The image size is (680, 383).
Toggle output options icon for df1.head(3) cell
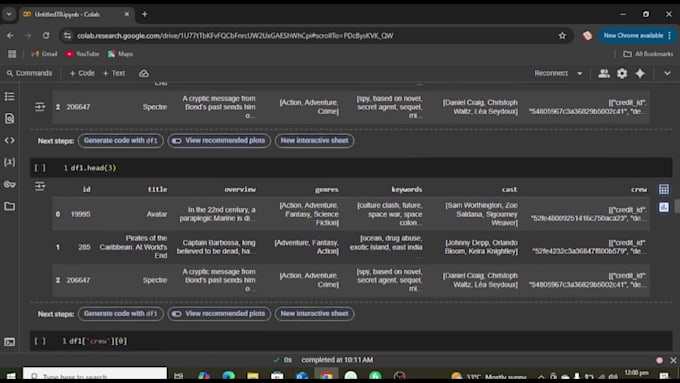tap(40, 187)
